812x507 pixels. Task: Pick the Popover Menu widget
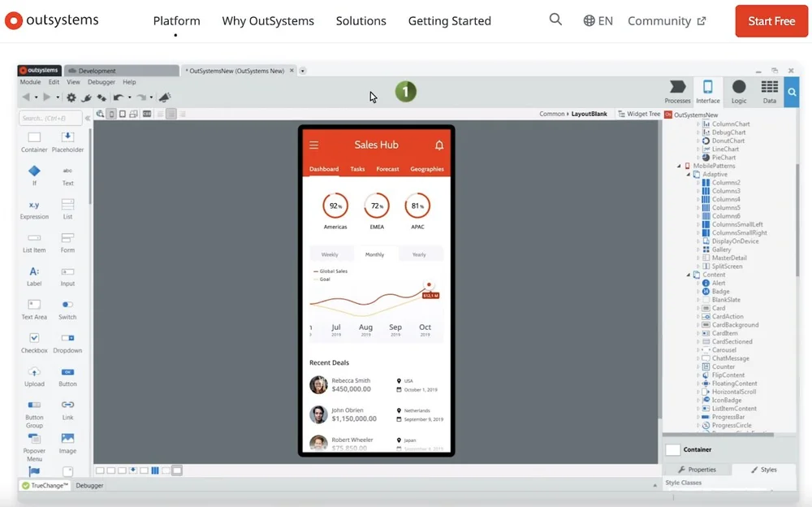click(34, 448)
